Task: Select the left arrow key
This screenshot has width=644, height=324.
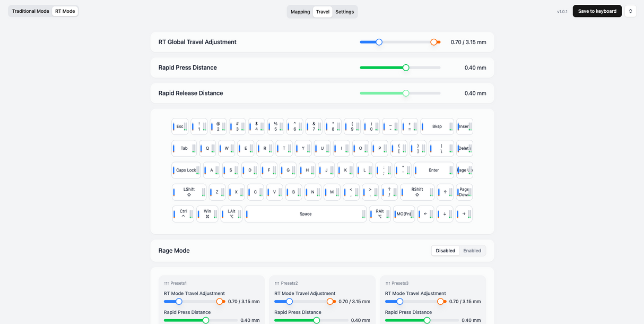Action: (x=425, y=214)
